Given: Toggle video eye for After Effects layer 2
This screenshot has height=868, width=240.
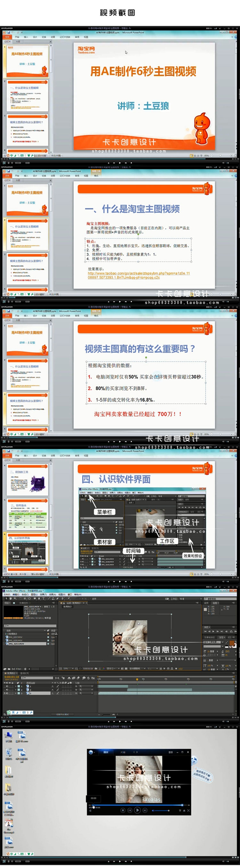Looking at the screenshot, I should point(5,690).
